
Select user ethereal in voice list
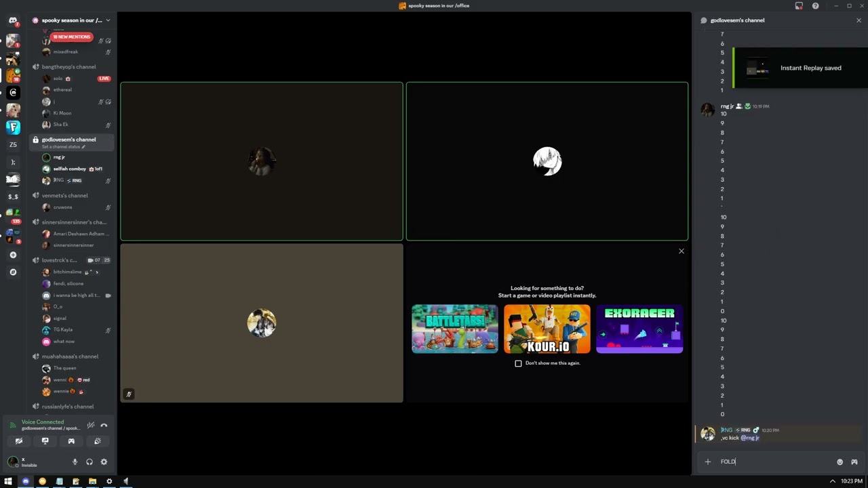[x=62, y=89]
